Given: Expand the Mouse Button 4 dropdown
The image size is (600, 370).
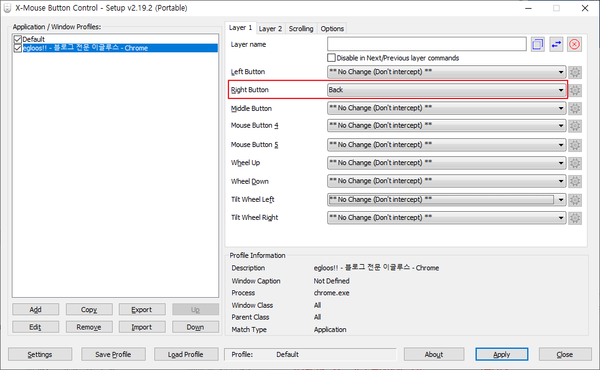Looking at the screenshot, I should click(446, 126).
